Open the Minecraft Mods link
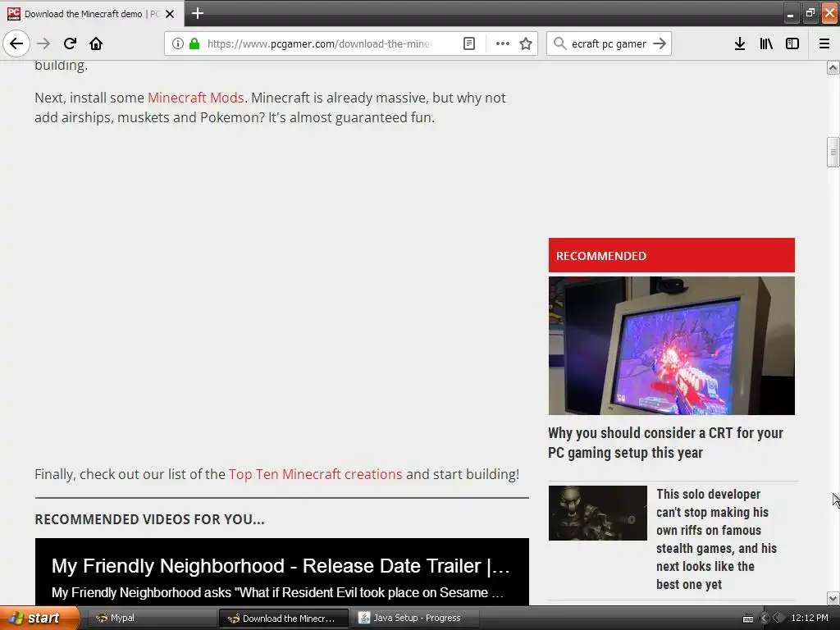Viewport: 840px width, 630px height. [x=195, y=98]
